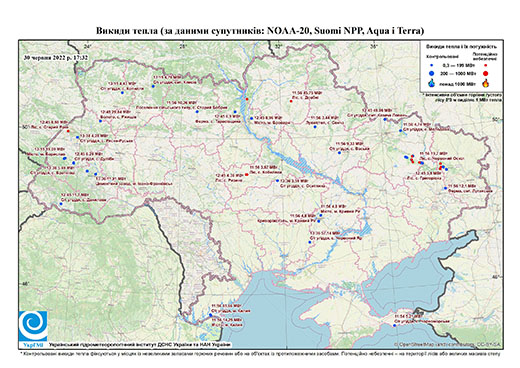Click the small red dot in legend
Image resolution: width=520 pixels, height=368 pixels.
(486, 65)
